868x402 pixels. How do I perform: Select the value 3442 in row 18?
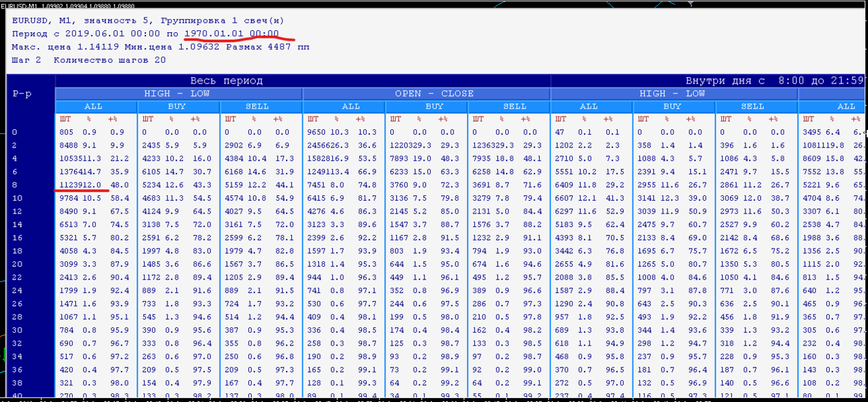coord(566,251)
